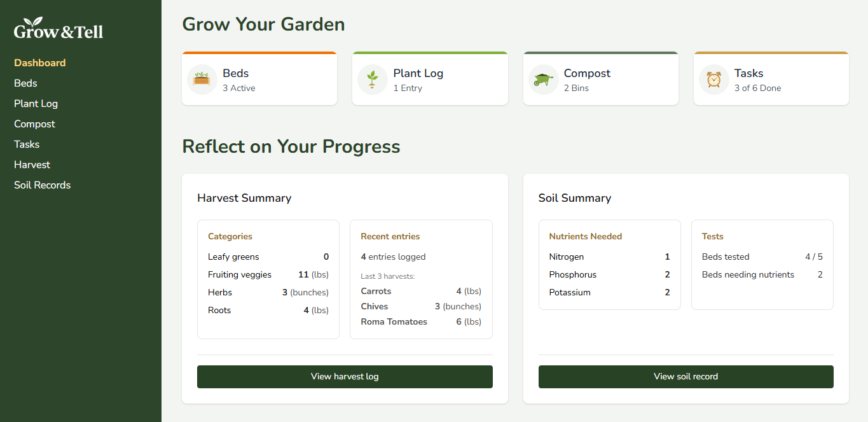Open the Harvest section from sidebar
Image resolution: width=868 pixels, height=422 pixels.
coord(32,164)
